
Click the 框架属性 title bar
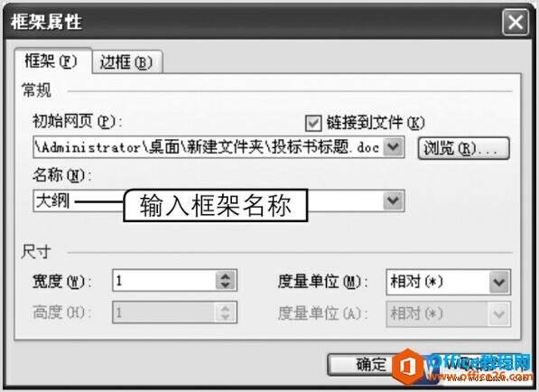point(253,22)
